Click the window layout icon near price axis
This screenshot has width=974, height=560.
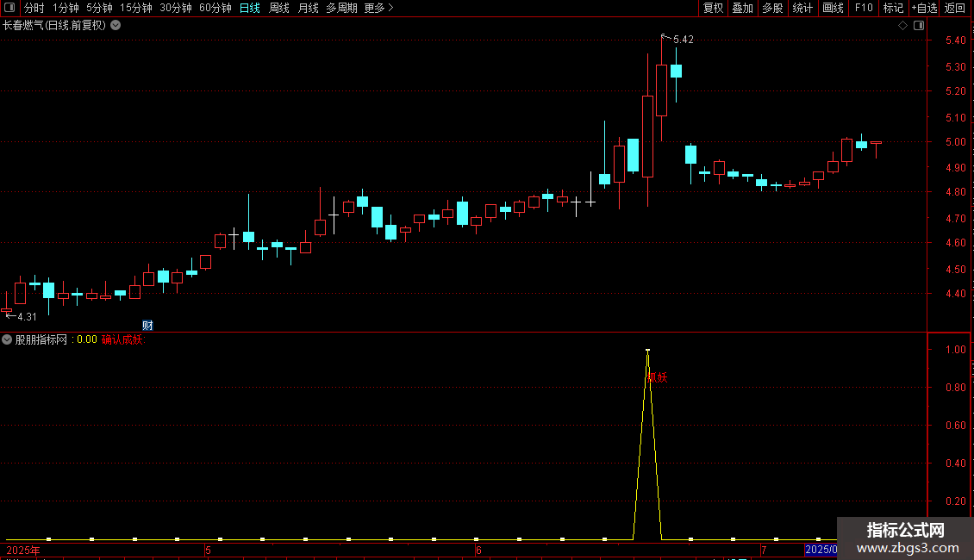919,26
